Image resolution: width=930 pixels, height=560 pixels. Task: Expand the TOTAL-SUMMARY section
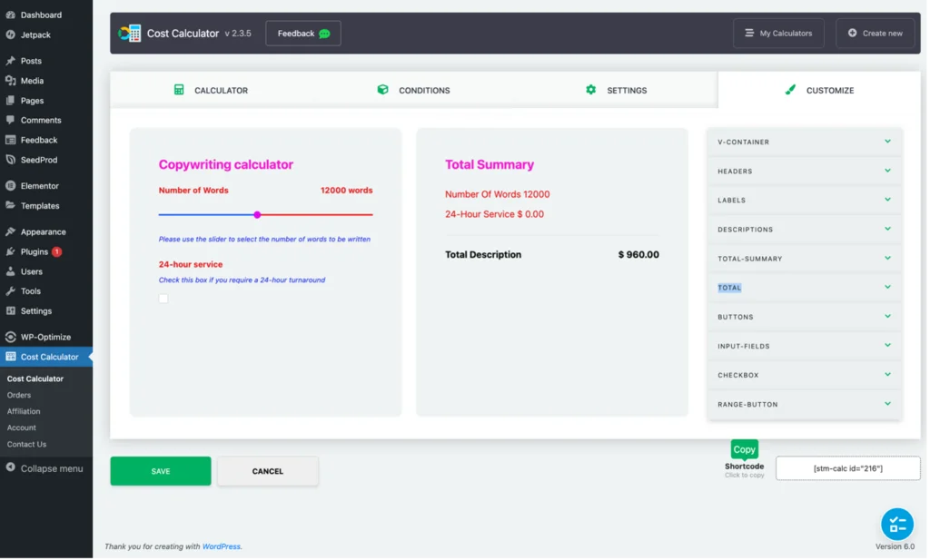tap(806, 259)
